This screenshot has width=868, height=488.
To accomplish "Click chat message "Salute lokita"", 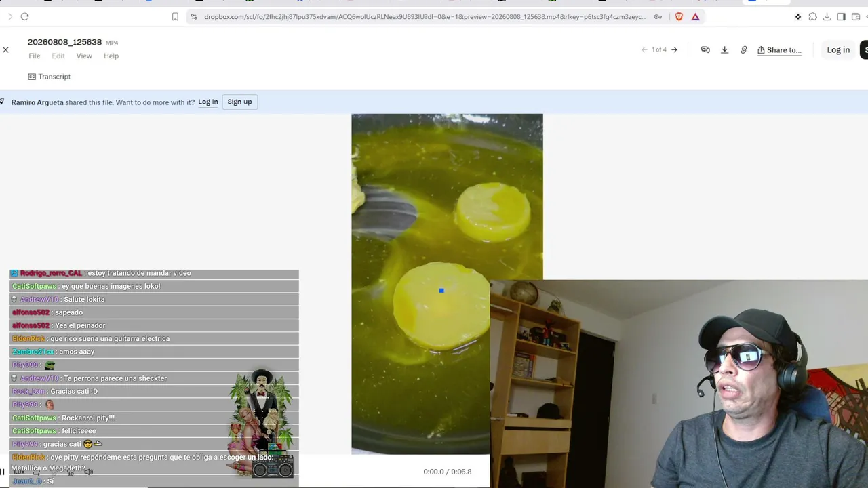I will point(84,300).
